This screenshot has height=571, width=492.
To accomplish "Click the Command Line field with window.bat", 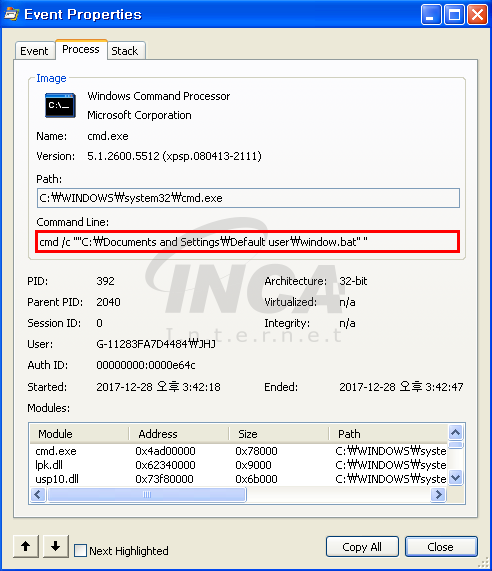I will pos(248,242).
